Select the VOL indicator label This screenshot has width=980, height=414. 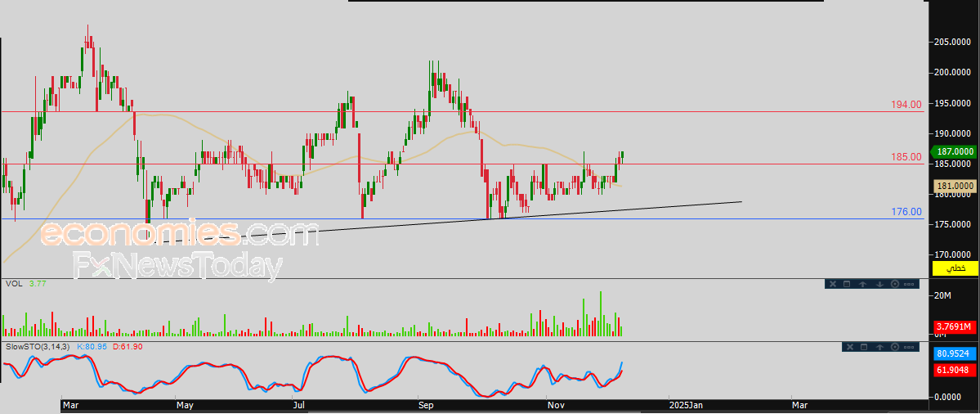(x=14, y=284)
